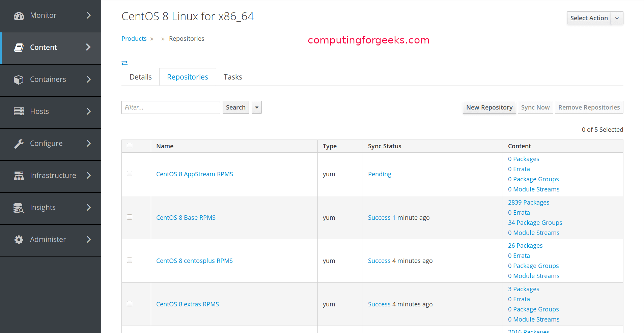Click the Pending sync status link
The width and height of the screenshot is (644, 333).
tap(380, 174)
